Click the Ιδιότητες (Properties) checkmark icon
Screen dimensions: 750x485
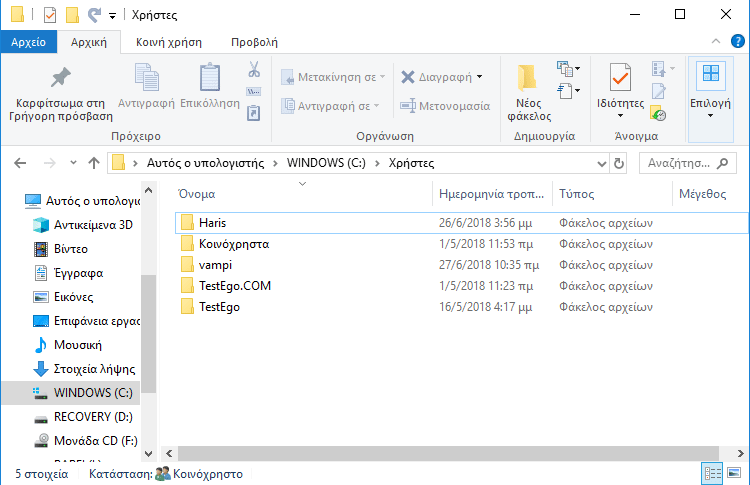coord(620,77)
